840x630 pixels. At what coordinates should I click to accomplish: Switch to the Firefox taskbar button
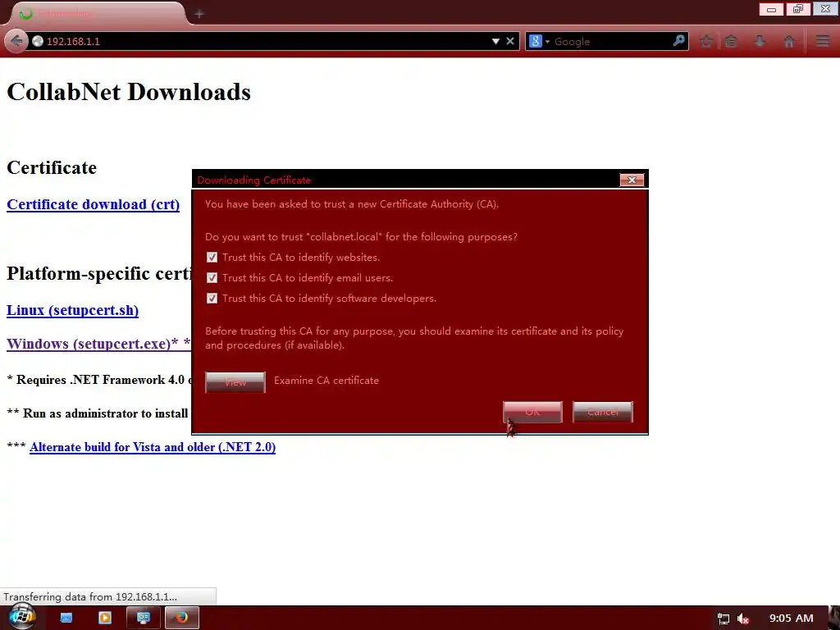click(x=182, y=618)
